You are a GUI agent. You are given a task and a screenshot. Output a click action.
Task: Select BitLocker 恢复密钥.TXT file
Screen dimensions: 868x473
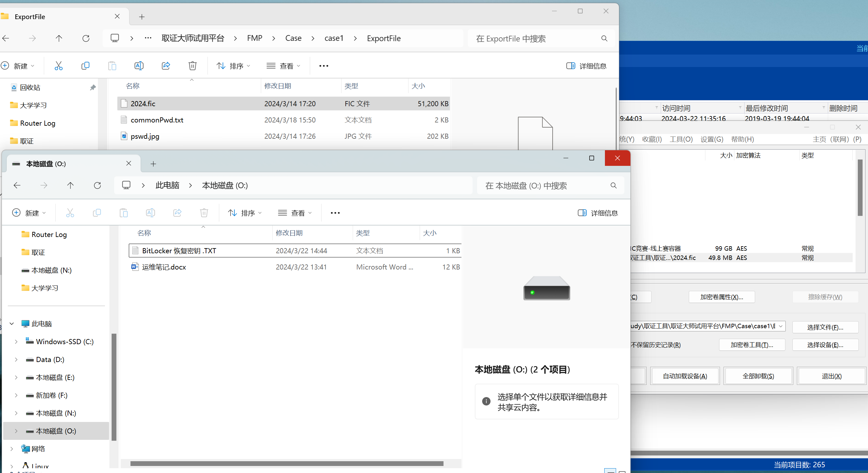point(179,251)
